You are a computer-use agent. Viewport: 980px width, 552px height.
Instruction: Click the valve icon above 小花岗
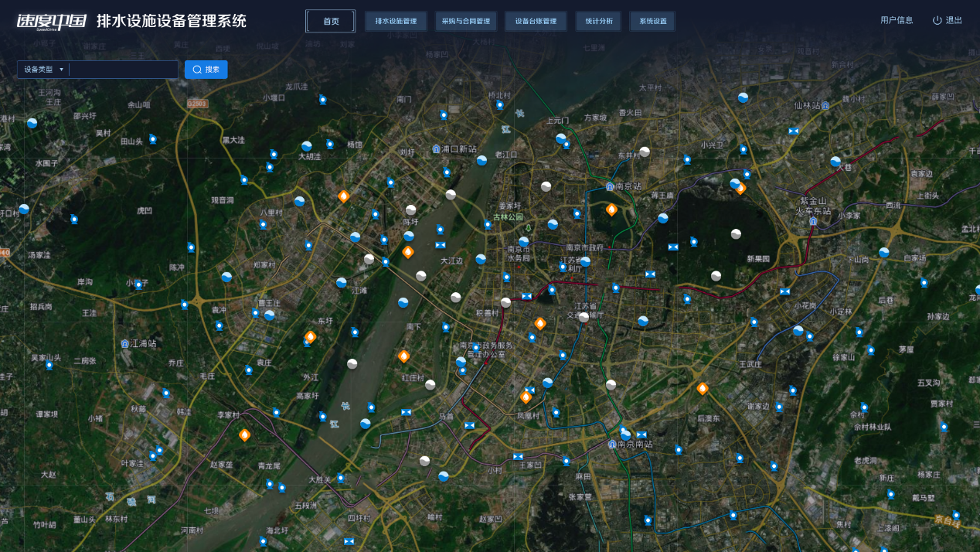click(785, 291)
